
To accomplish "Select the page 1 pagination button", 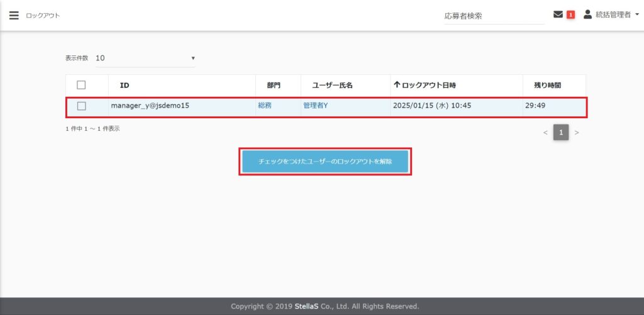I will pyautogui.click(x=561, y=133).
